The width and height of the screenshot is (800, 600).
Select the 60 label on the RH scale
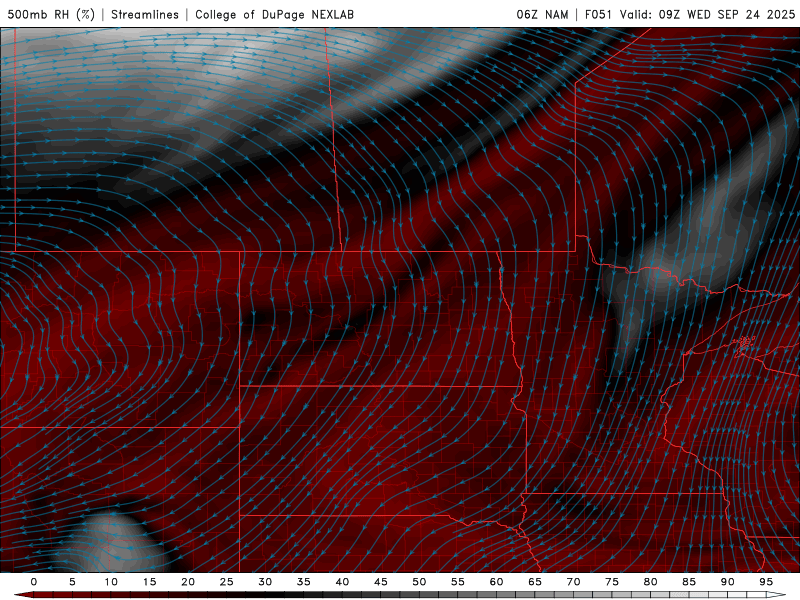(496, 582)
